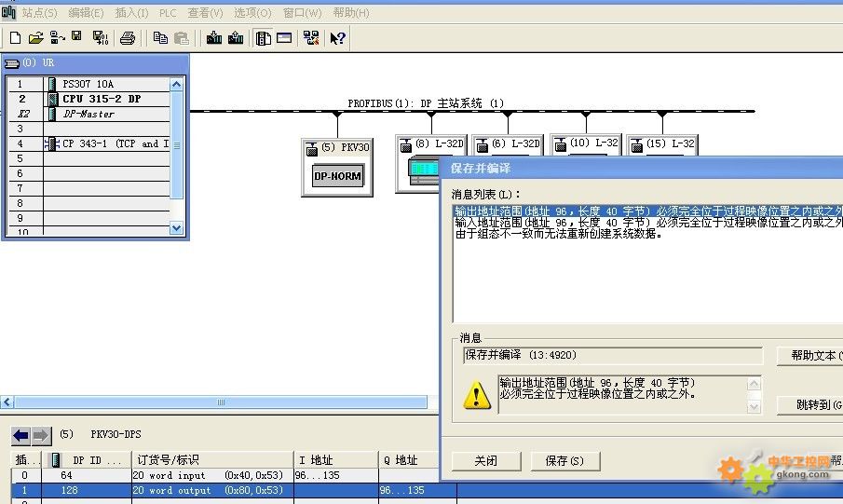Click the New station toolbar icon
843x504 pixels.
coord(15,38)
